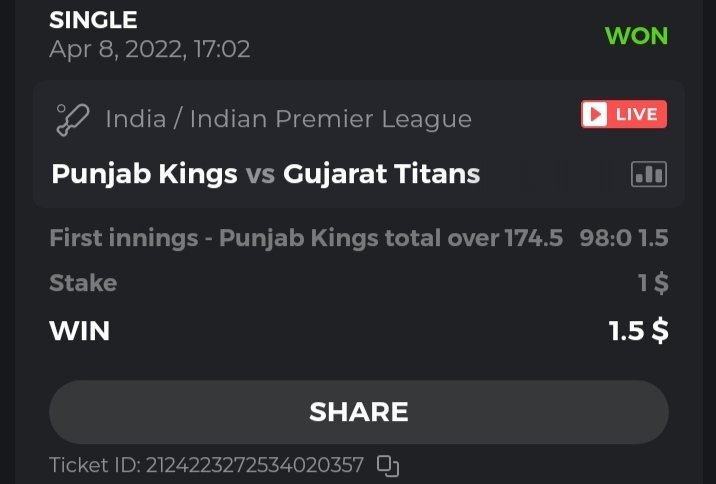Viewport: 716px width, 484px height.
Task: Copy the Ticket ID using copy icon
Action: click(388, 465)
